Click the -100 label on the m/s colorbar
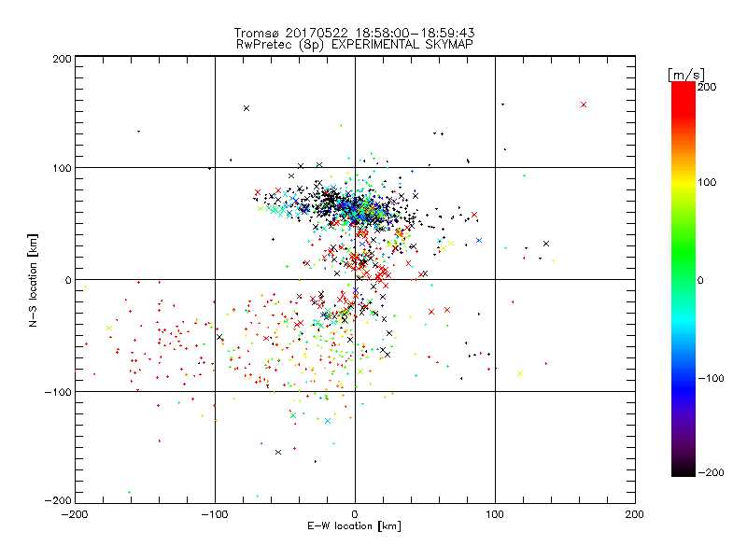This screenshot has width=747, height=560. point(711,378)
